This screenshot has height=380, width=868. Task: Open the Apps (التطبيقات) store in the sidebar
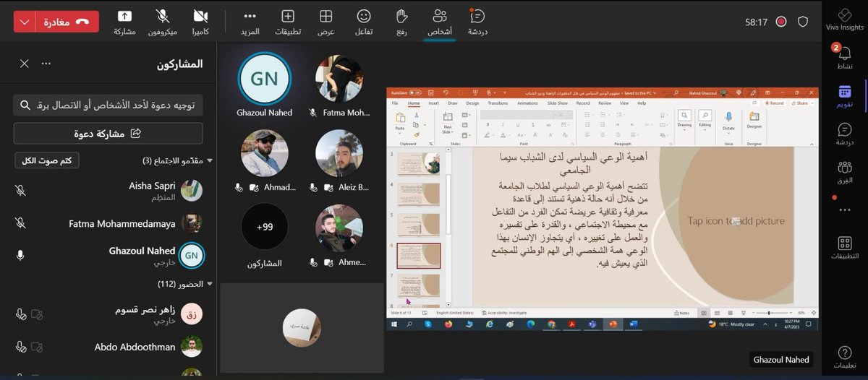click(845, 249)
